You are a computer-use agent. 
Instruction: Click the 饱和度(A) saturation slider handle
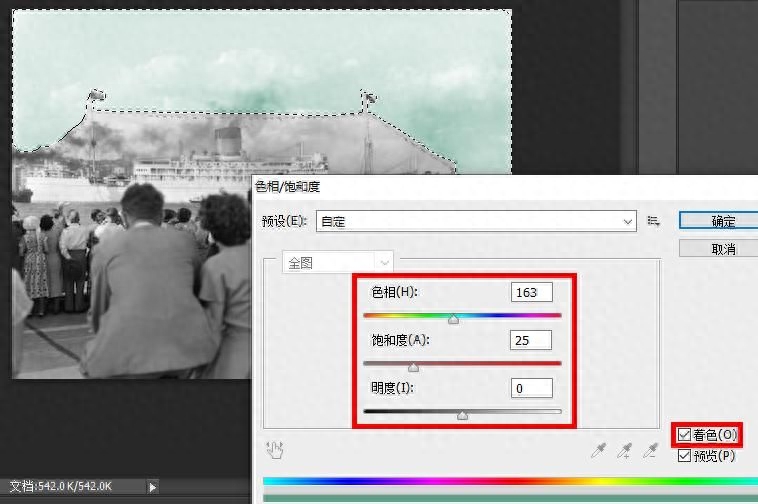(413, 368)
